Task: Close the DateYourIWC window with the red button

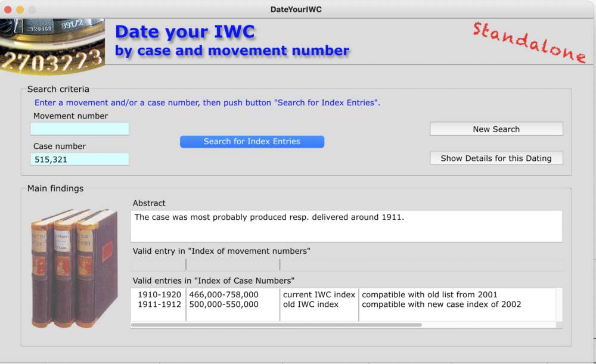Action: [x=8, y=10]
